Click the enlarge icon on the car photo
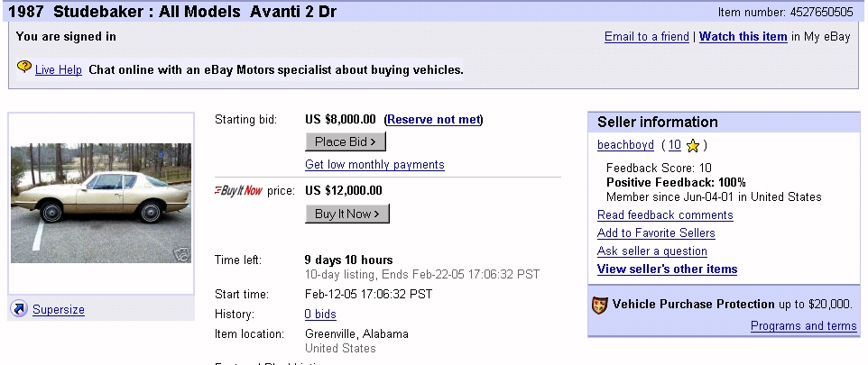Screen dimensions: 868x365 tap(182, 255)
